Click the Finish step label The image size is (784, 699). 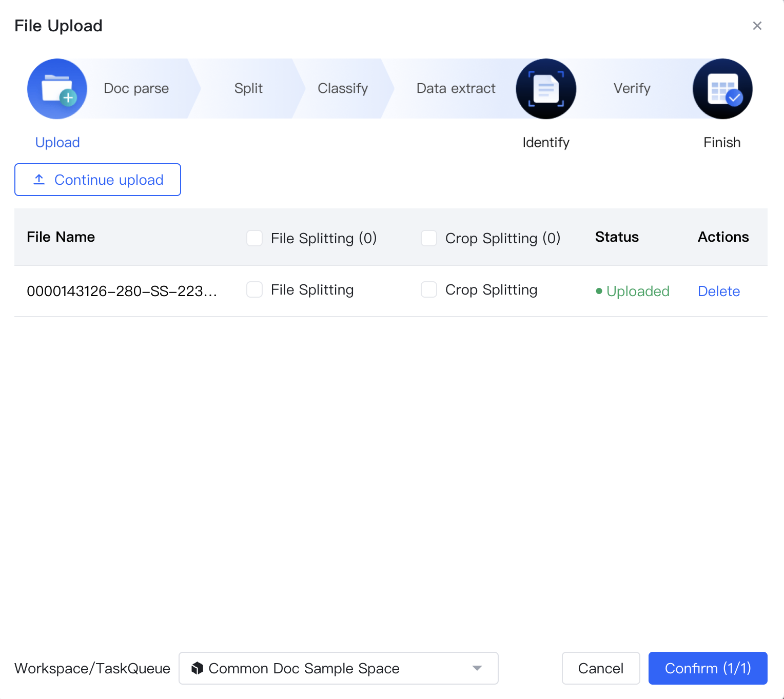point(722,142)
